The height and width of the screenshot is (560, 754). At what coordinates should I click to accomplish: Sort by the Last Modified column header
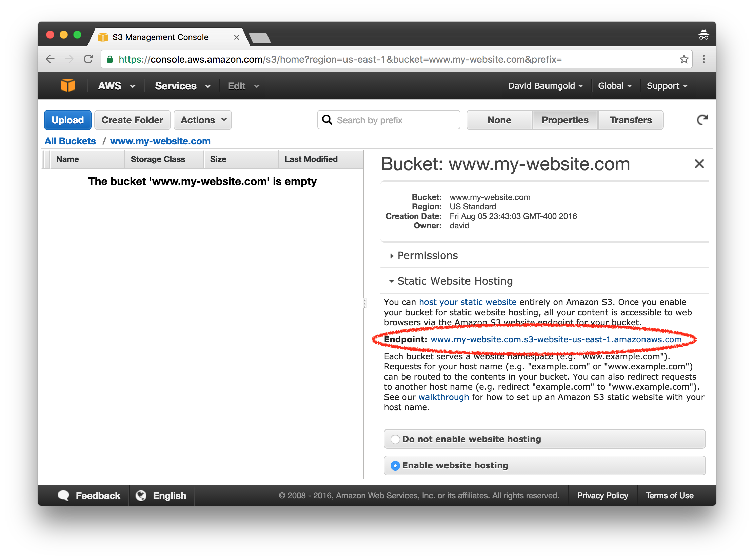click(321, 159)
